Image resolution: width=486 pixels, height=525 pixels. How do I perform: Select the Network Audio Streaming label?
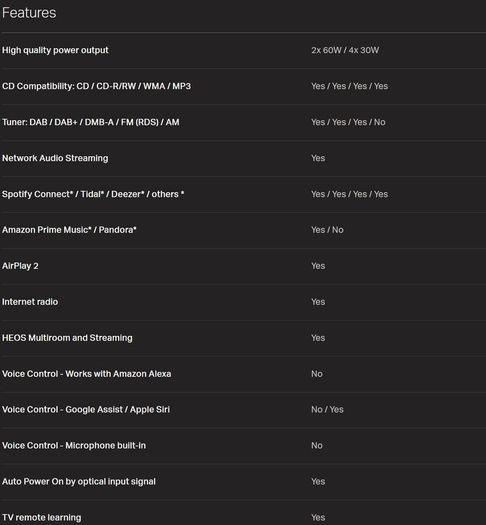(x=55, y=158)
